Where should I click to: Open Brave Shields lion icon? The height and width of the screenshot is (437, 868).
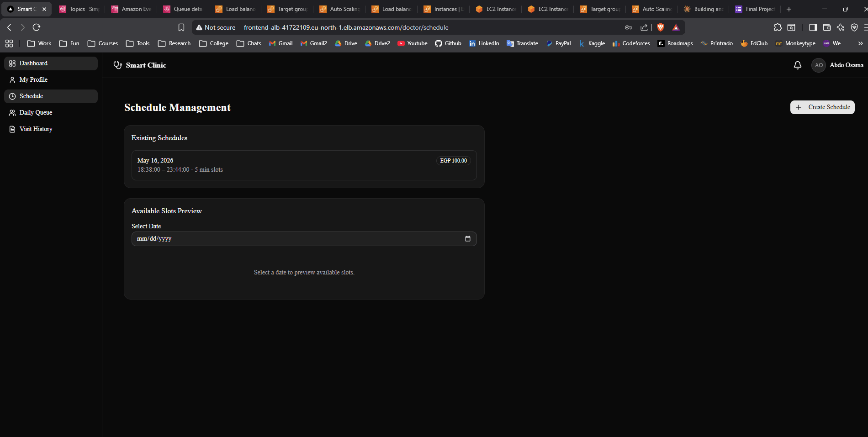pyautogui.click(x=660, y=27)
